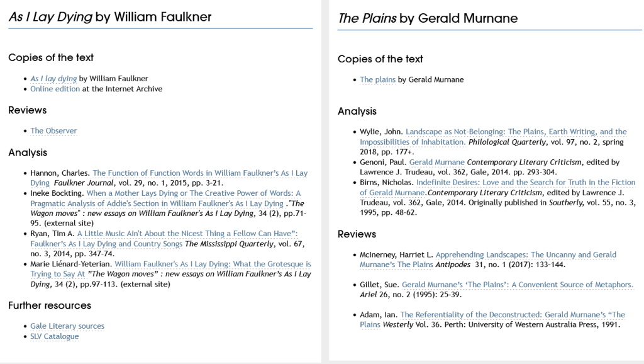Click the 'As I Lay Dying by William Faulkner' title

coord(110,18)
